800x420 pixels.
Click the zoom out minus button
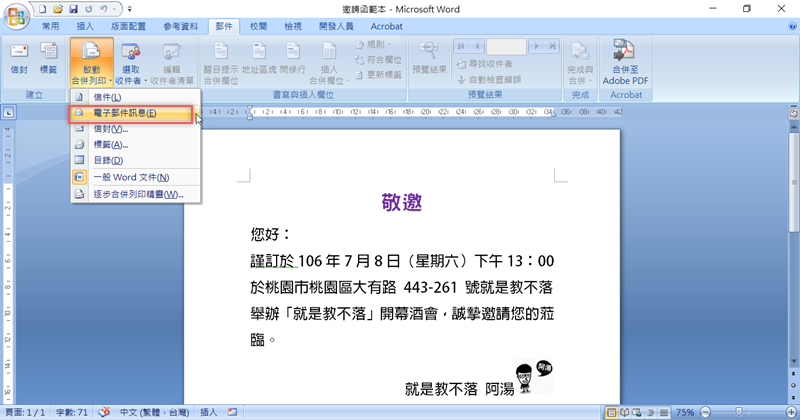[704, 412]
